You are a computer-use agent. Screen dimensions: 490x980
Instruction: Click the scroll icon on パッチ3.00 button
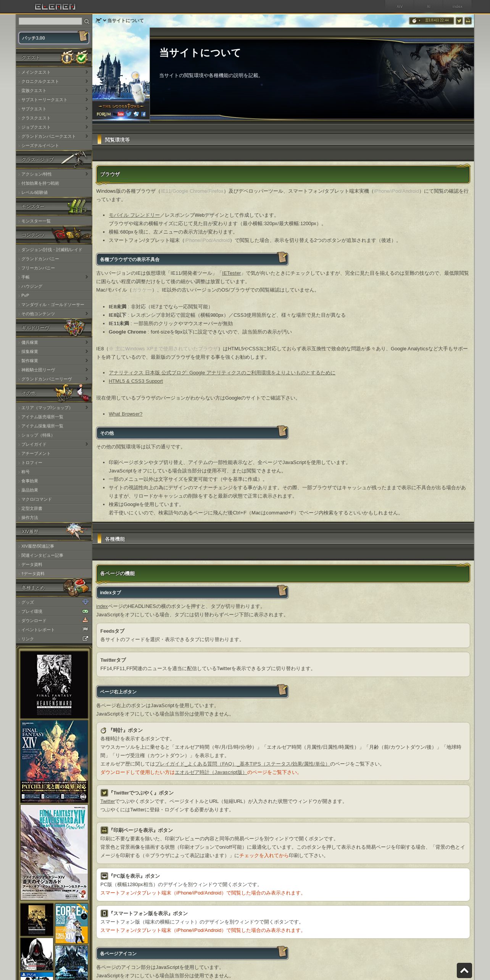pyautogui.click(x=83, y=36)
